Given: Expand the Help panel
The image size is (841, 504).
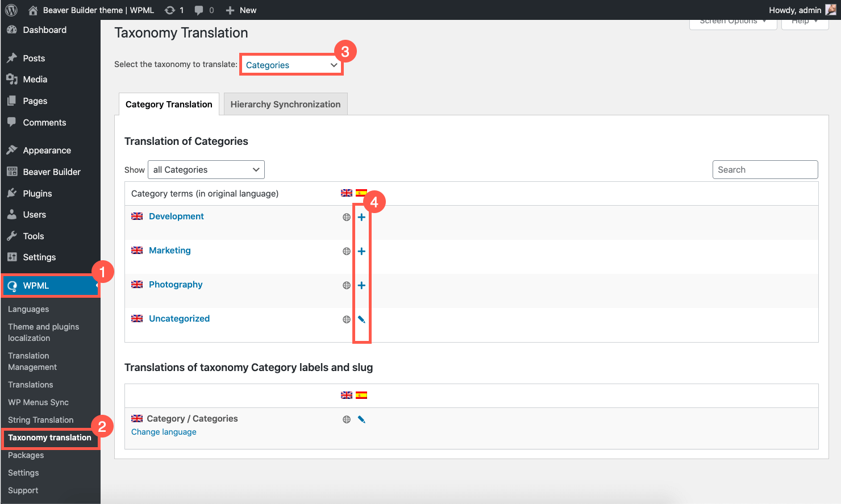Looking at the screenshot, I should 805,23.
